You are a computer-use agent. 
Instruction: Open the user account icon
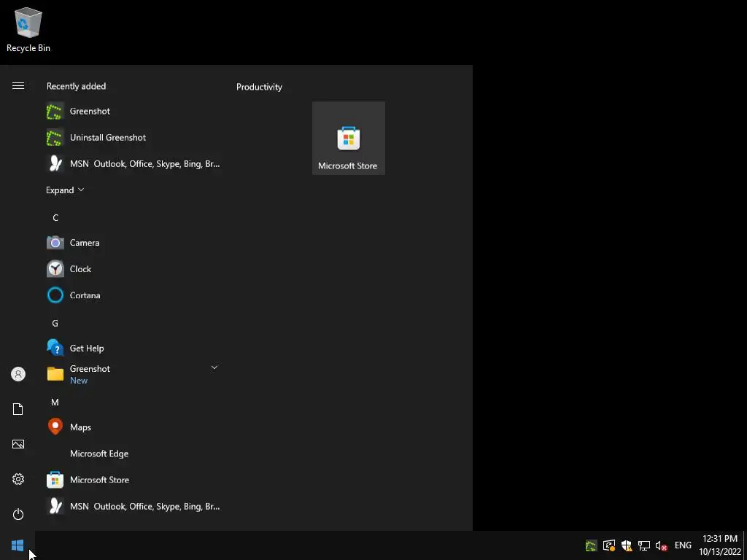point(18,374)
